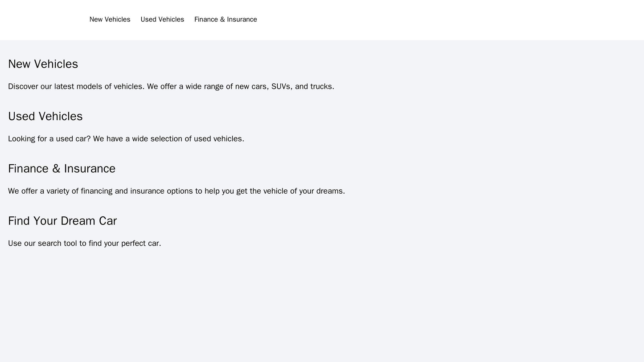644x362 pixels.
Task: Click the Find Your Dream Car heading
Action: tap(62, 221)
